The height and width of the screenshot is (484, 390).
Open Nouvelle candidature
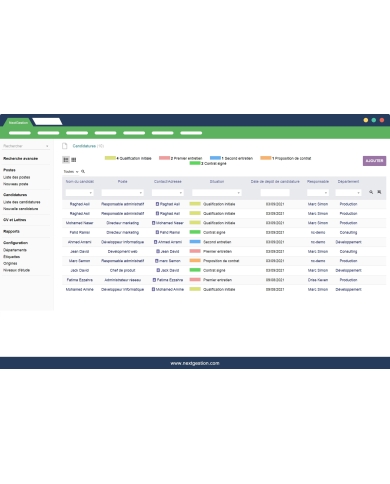(21, 209)
